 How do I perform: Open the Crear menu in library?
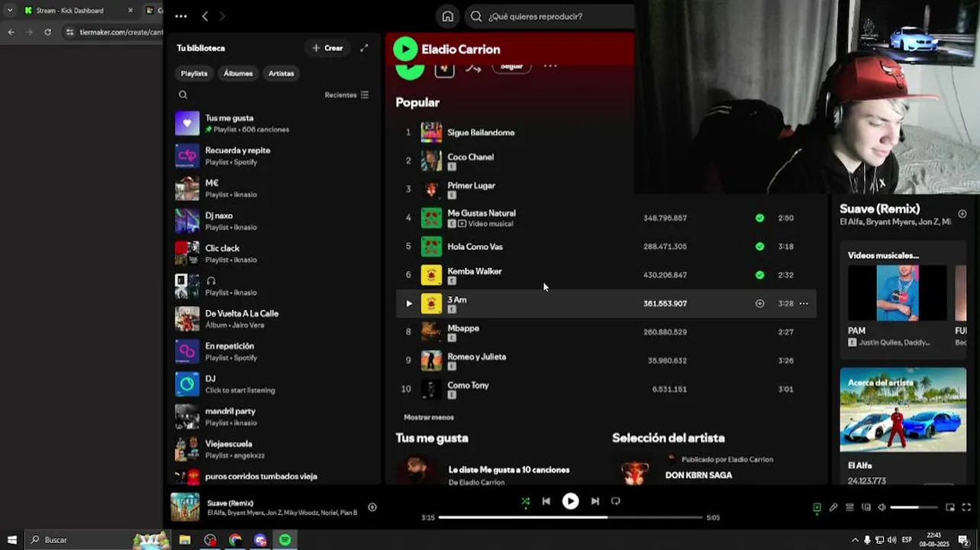tap(327, 48)
